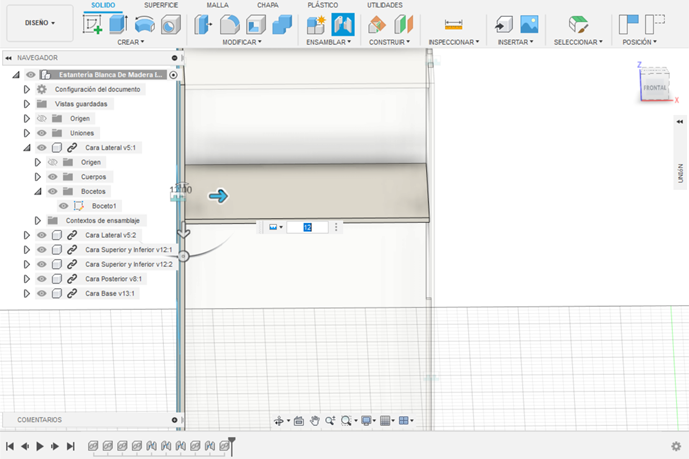The image size is (689, 459).
Task: Click the Create Sketch tool icon
Action: (x=93, y=25)
